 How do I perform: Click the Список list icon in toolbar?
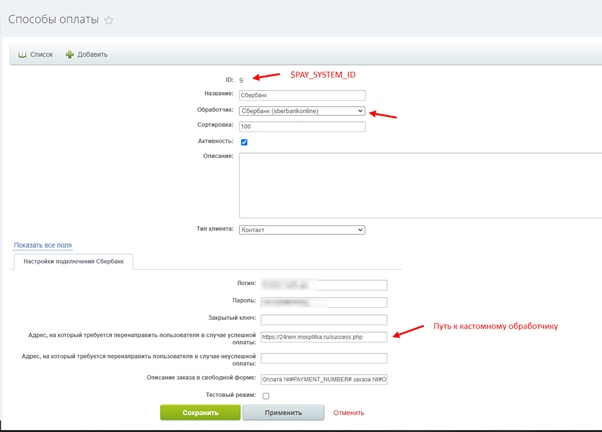22,54
